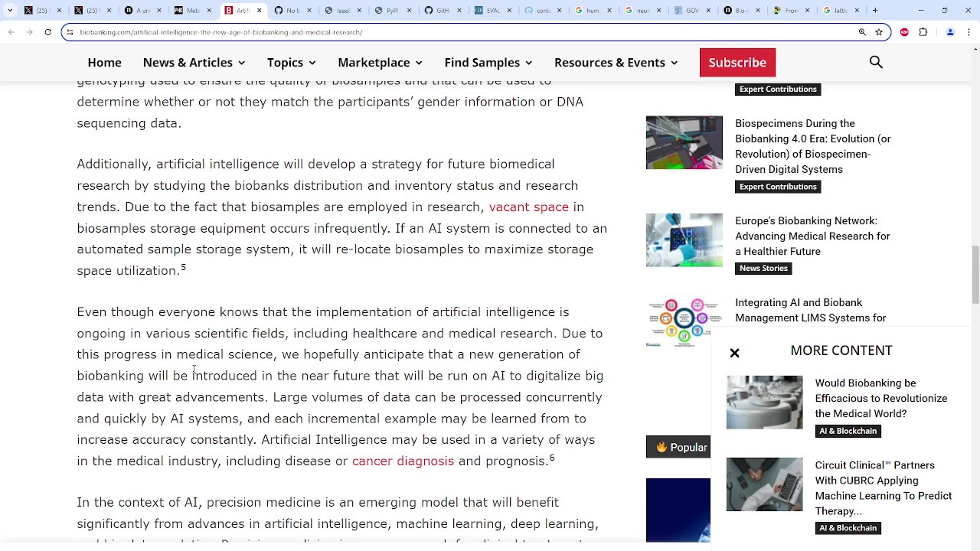Click the News Stories category tag

[x=763, y=269]
